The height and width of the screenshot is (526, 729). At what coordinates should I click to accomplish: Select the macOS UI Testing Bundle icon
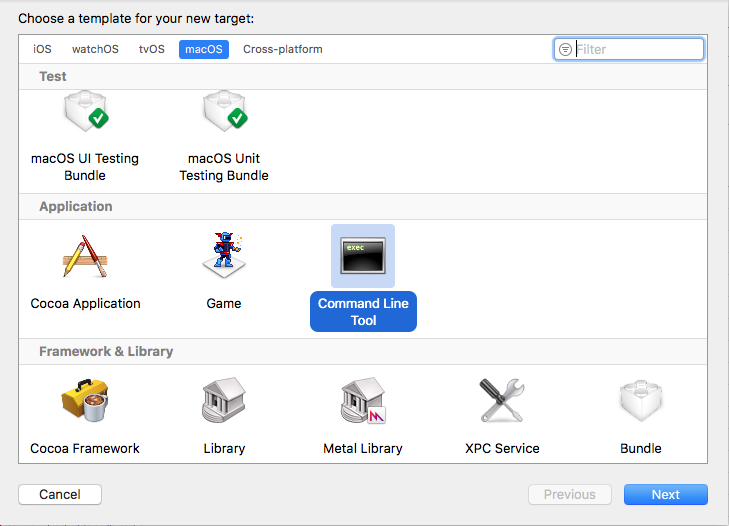pos(85,118)
